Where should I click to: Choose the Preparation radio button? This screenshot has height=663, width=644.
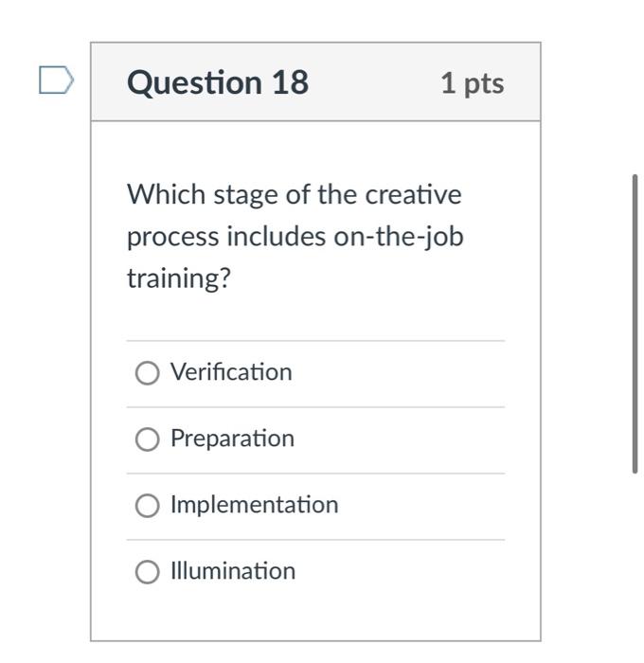147,439
